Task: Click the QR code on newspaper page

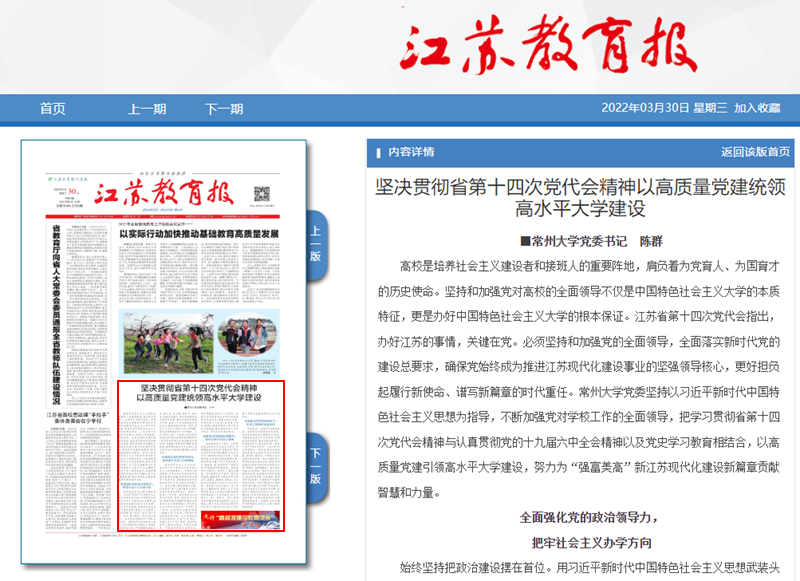Action: tap(262, 194)
